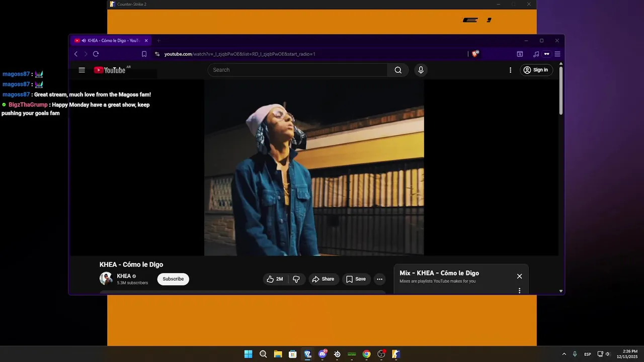Open more actions ellipsis next to Save

pos(380,279)
